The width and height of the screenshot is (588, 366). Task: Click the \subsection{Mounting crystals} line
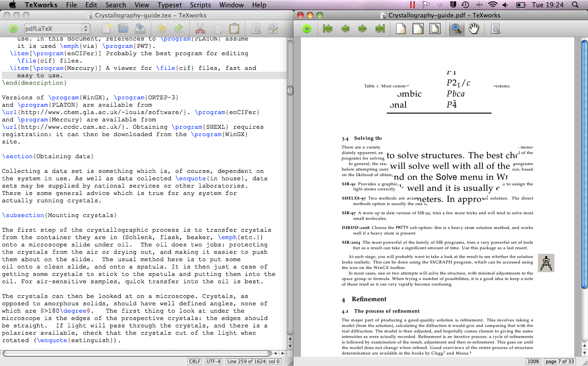(59, 215)
